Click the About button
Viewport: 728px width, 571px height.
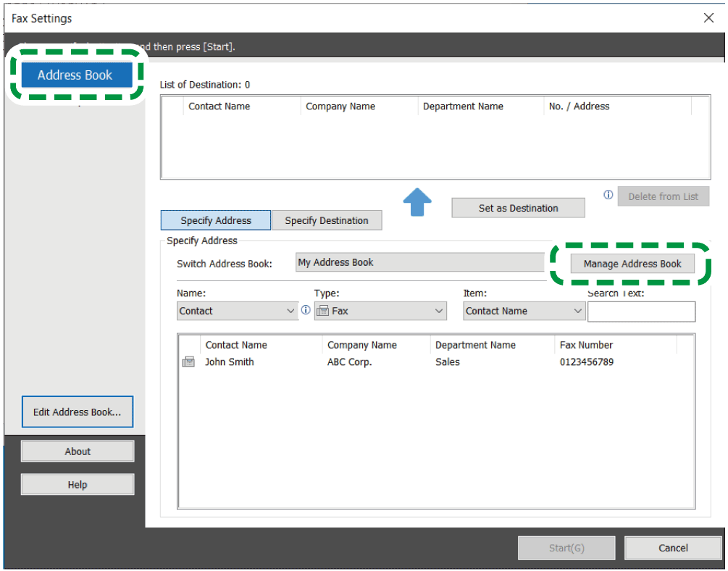78,451
